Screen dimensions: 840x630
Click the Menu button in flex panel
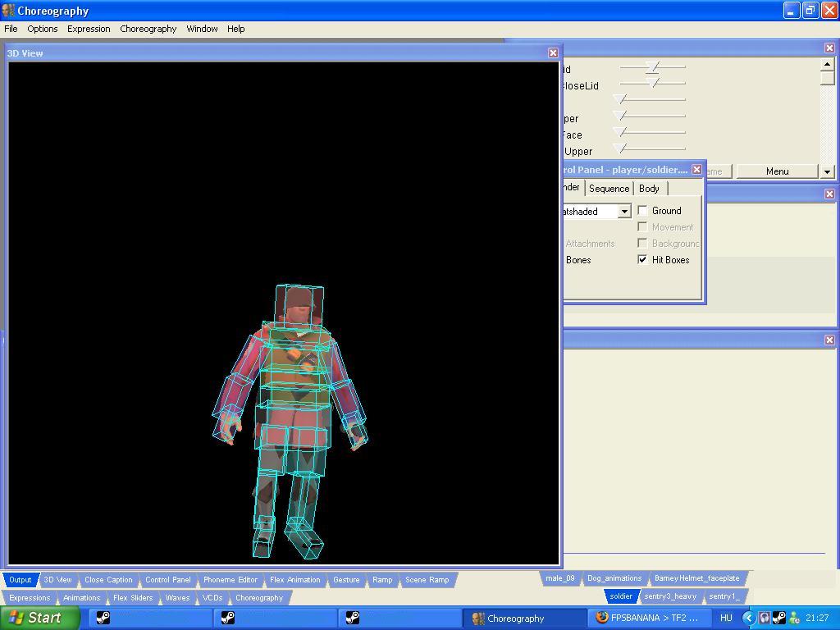[x=777, y=171]
